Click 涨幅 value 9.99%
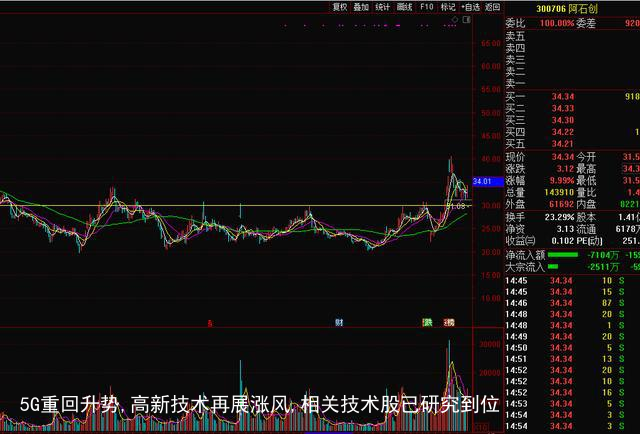 [562, 180]
